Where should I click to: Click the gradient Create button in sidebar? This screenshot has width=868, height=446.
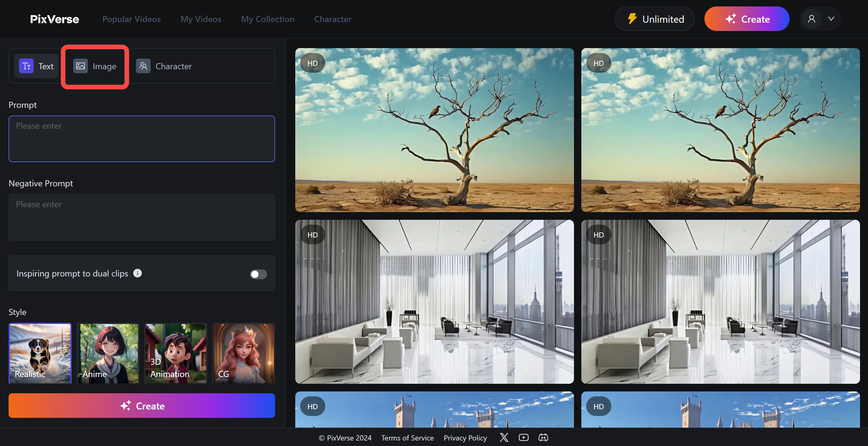pos(142,406)
